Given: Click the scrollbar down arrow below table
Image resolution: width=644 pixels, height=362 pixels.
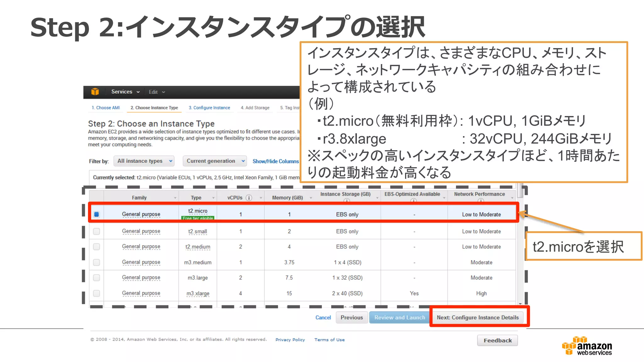Looking at the screenshot, I should click(x=520, y=304).
